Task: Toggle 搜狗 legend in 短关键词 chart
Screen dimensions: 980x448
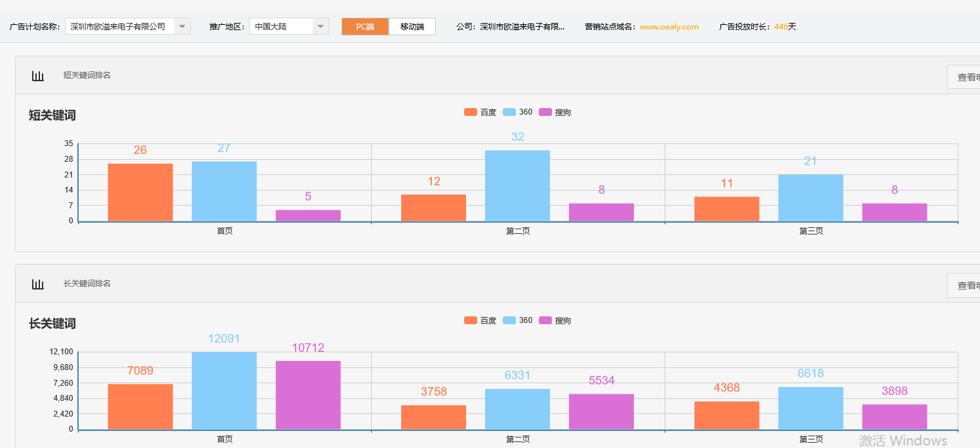Action: click(x=555, y=112)
